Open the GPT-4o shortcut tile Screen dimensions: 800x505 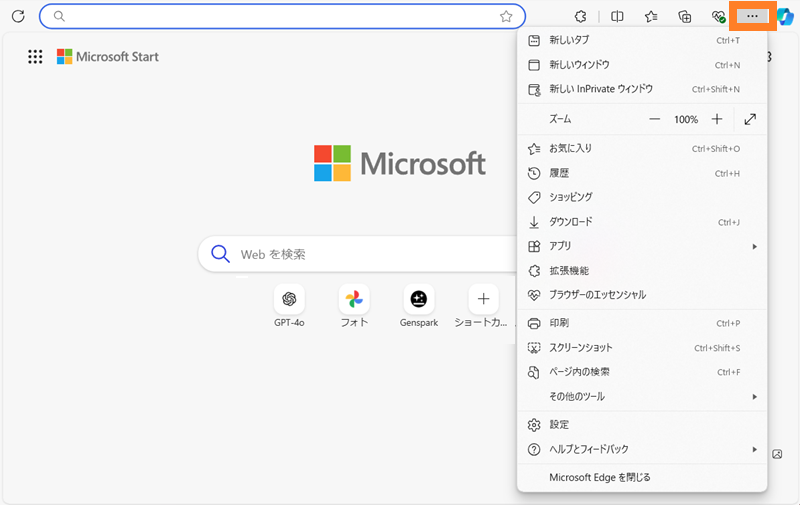pos(289,306)
